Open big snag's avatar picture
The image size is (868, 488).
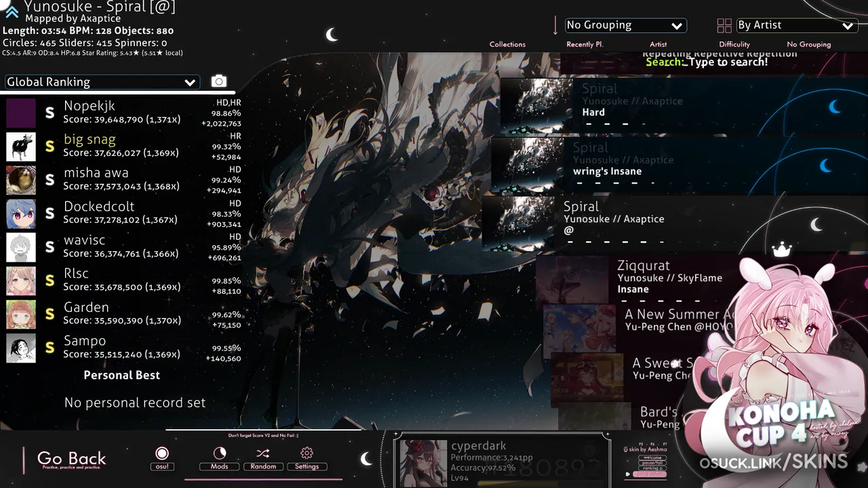(21, 146)
